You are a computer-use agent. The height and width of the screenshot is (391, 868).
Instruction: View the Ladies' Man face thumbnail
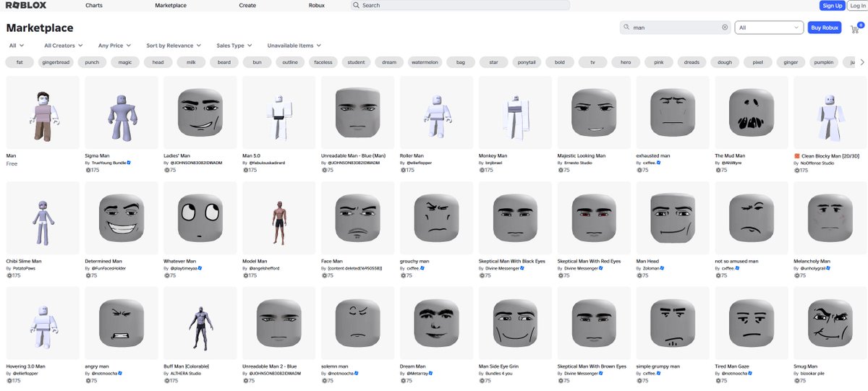(x=200, y=113)
